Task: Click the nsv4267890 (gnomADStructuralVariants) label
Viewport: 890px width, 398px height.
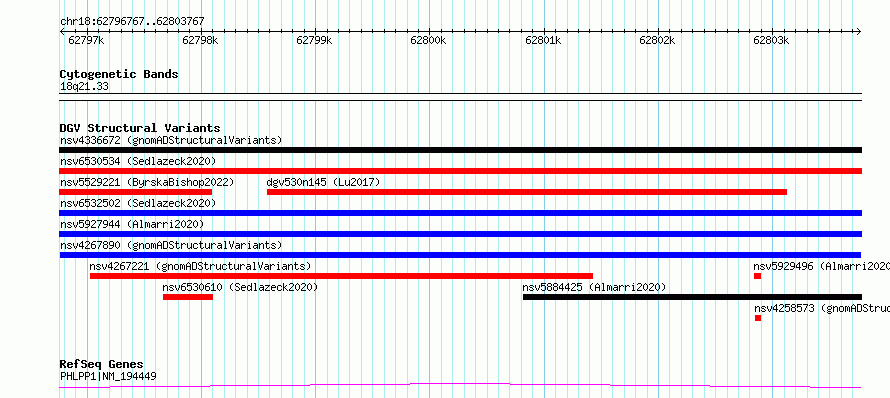Action: 171,245
